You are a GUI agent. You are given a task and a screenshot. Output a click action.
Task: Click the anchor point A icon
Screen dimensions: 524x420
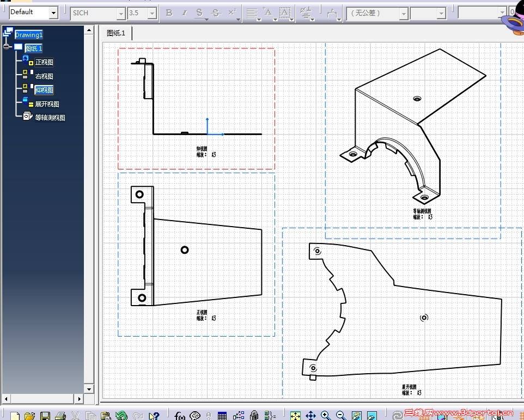click(267, 13)
